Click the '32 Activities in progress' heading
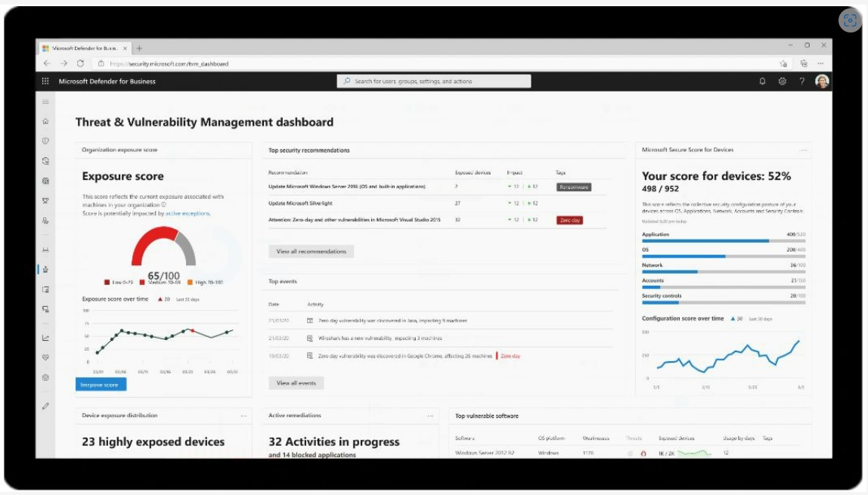868x495 pixels. 333,442
